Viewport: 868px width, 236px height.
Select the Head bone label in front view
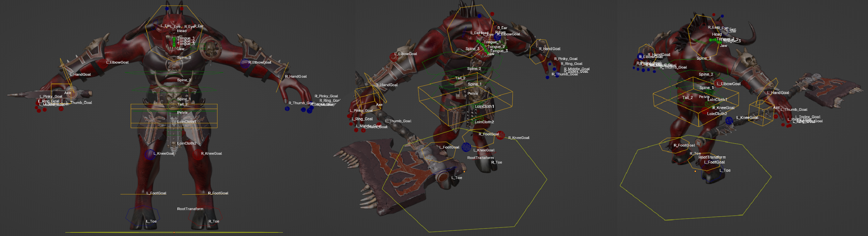181,31
